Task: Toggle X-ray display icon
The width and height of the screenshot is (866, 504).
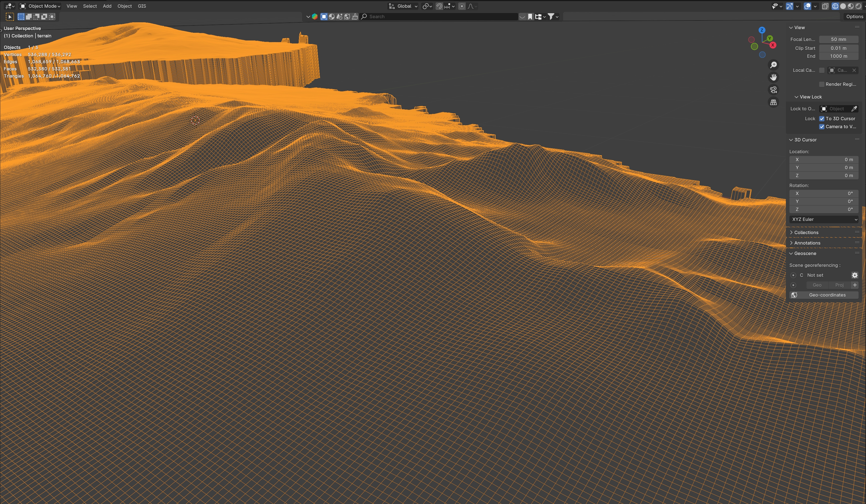Action: (825, 6)
